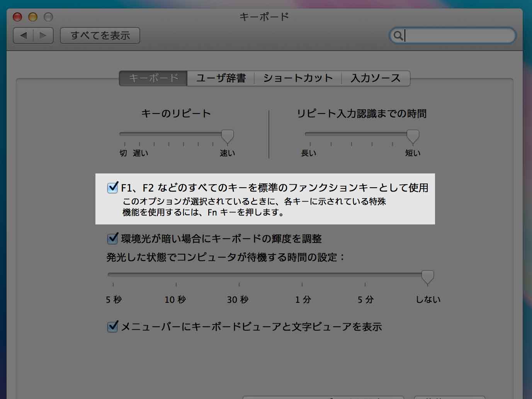Go back with the left arrow button
Viewport: 532px width, 399px height.
(23, 36)
